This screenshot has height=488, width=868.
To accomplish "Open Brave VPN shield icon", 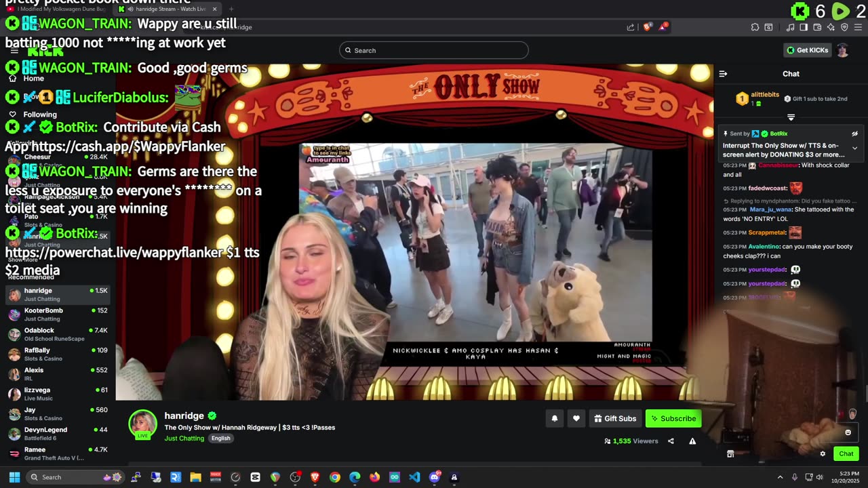I will pyautogui.click(x=844, y=27).
